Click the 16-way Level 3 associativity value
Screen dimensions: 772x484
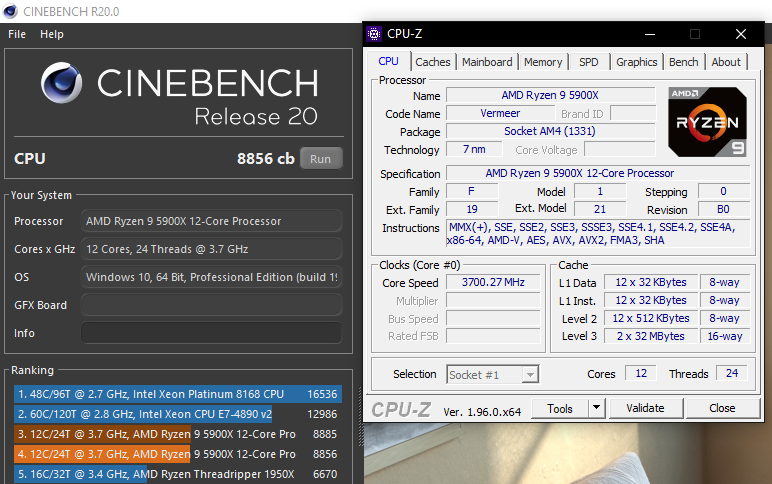pyautogui.click(x=725, y=336)
